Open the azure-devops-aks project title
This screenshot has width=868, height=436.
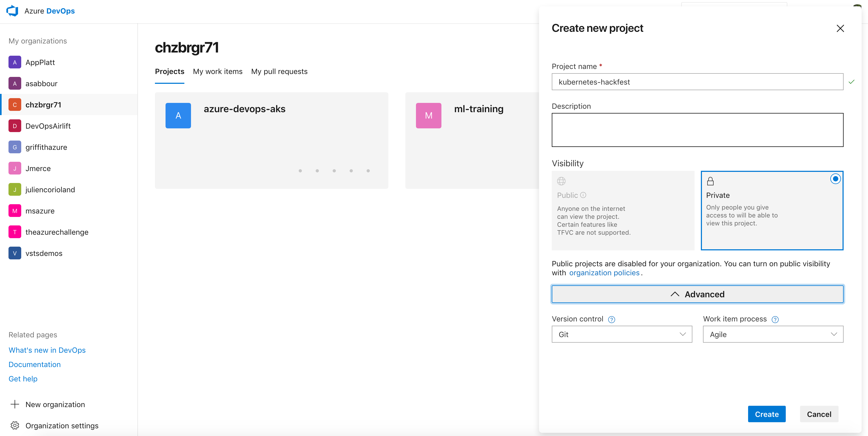click(x=245, y=109)
